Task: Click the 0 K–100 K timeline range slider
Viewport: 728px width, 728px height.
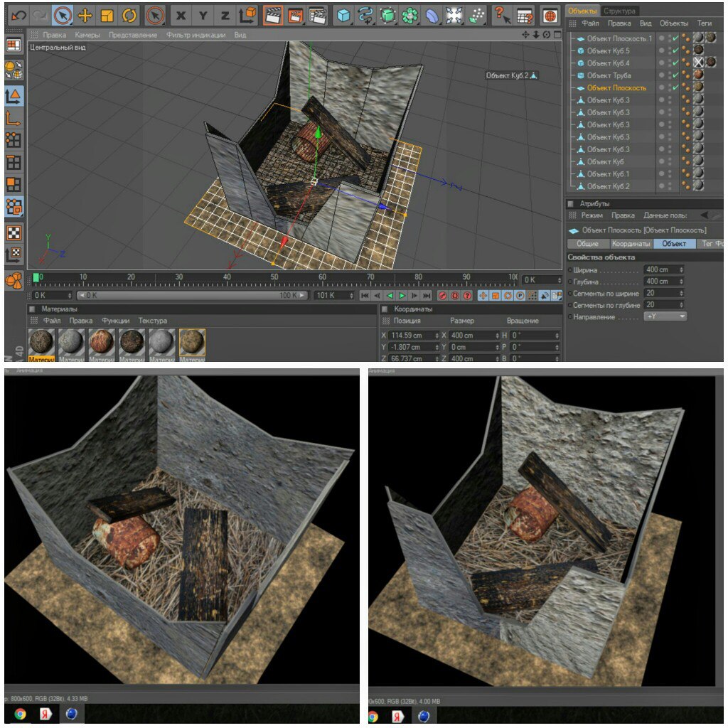Action: [x=192, y=295]
